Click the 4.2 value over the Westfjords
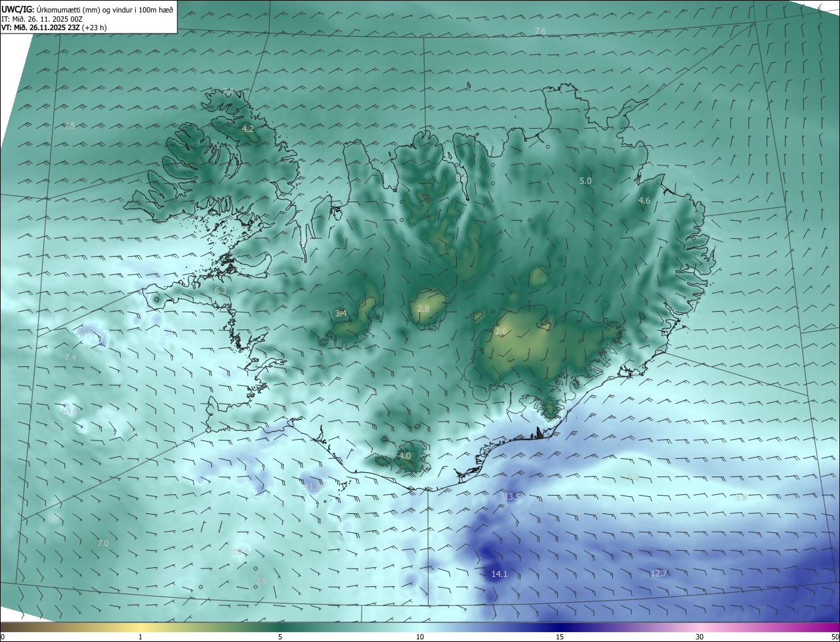The height and width of the screenshot is (642, 840). [x=248, y=129]
